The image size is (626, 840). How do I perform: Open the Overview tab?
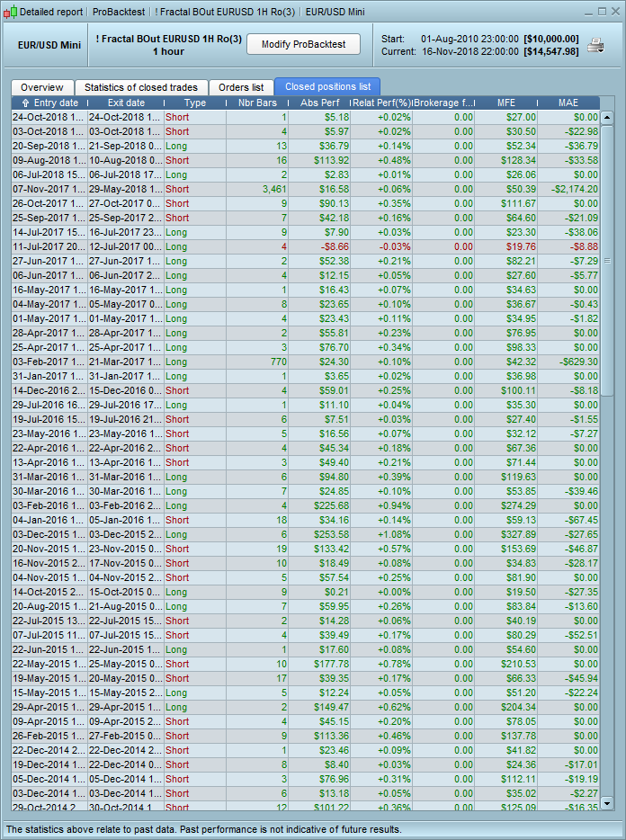[41, 87]
